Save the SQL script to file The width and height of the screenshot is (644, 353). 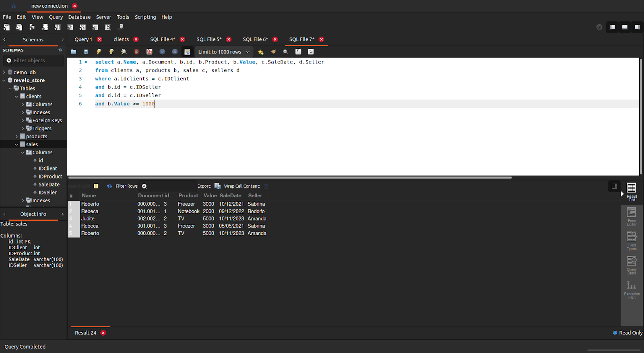[x=86, y=51]
